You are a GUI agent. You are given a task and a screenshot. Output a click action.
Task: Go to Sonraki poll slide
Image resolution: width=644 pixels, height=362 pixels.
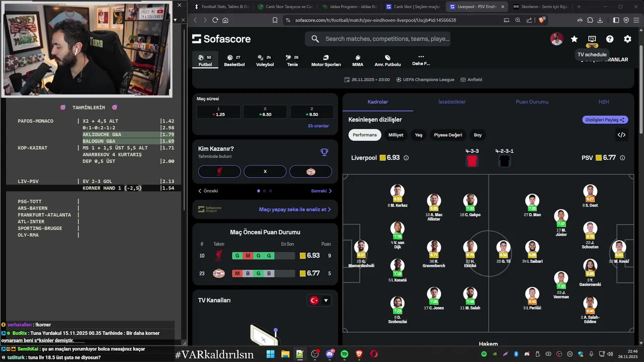click(x=321, y=191)
